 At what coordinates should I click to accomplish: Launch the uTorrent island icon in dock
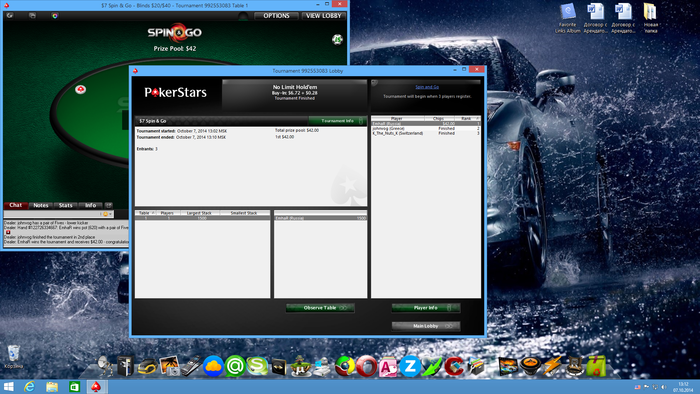301,366
